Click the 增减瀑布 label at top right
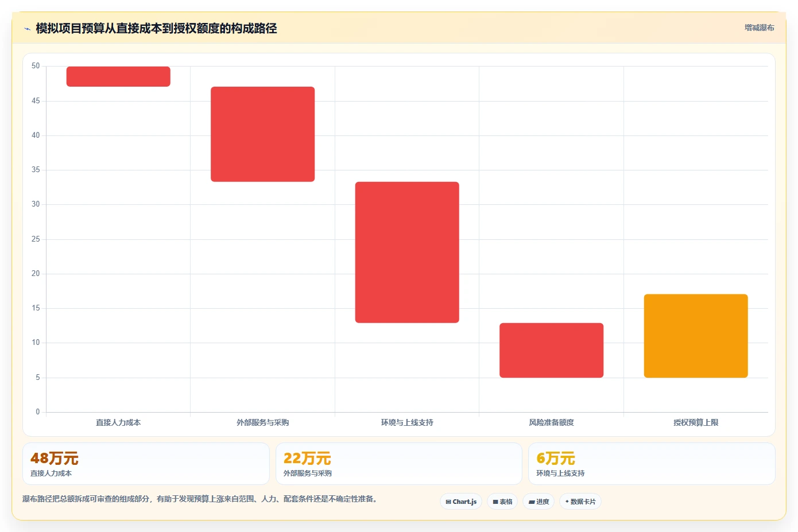Image resolution: width=798 pixels, height=532 pixels. (x=759, y=28)
